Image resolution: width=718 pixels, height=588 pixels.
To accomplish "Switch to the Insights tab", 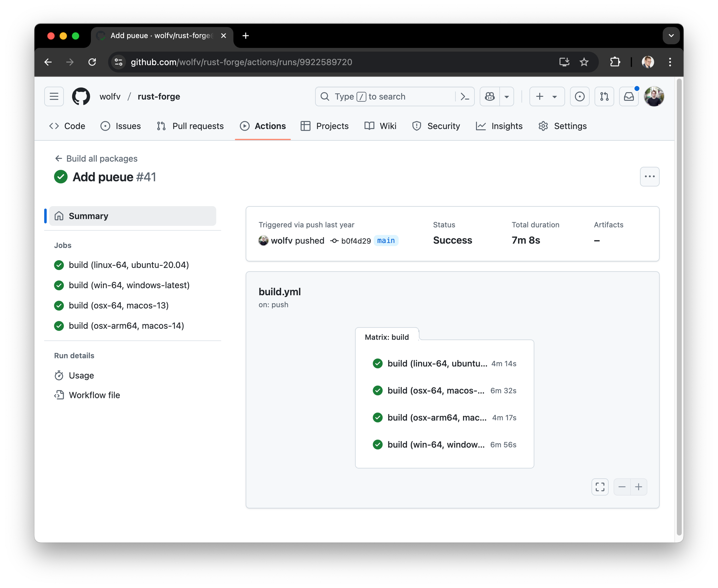I will tap(499, 126).
